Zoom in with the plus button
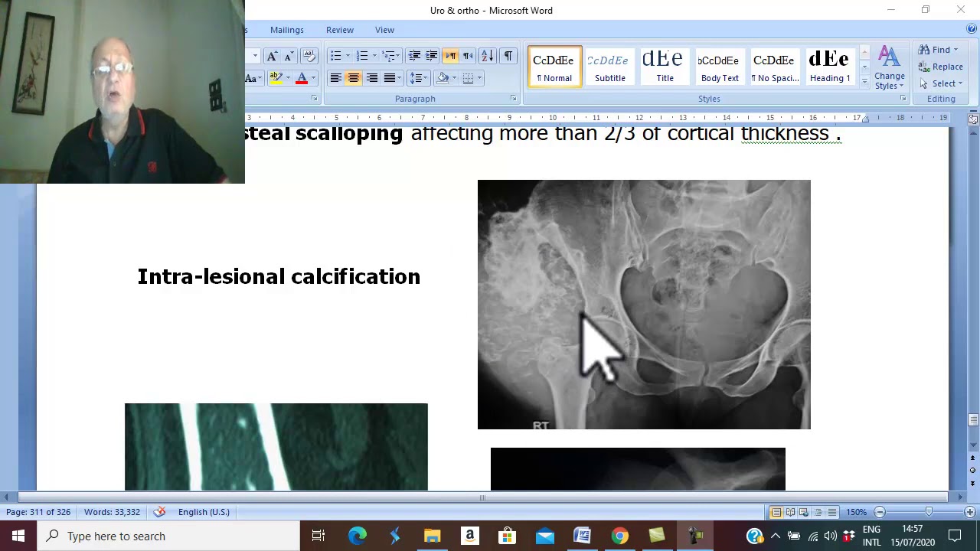980x551 pixels. [970, 512]
